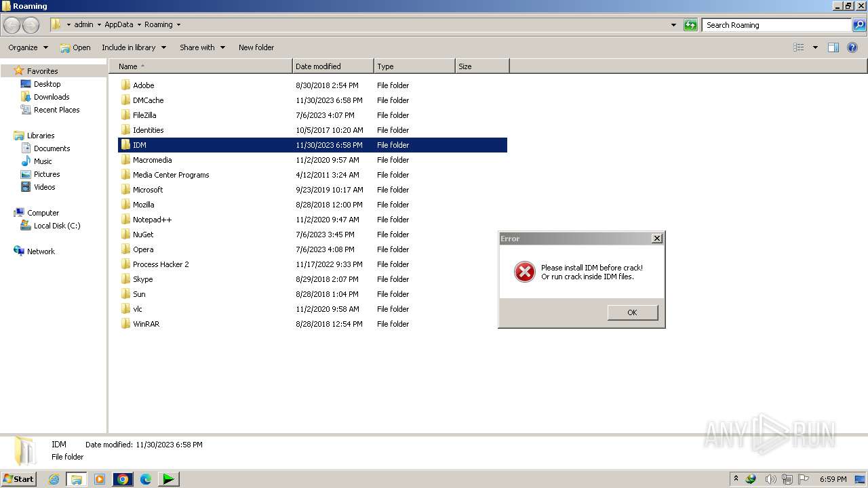Select the Identities folder
Image resolution: width=868 pixels, height=488 pixels.
coord(312,130)
